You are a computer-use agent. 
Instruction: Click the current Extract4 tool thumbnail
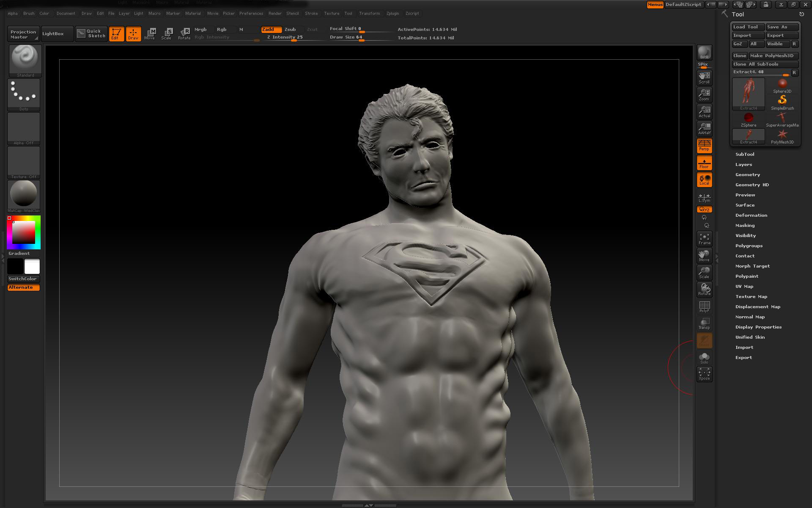pos(749,94)
